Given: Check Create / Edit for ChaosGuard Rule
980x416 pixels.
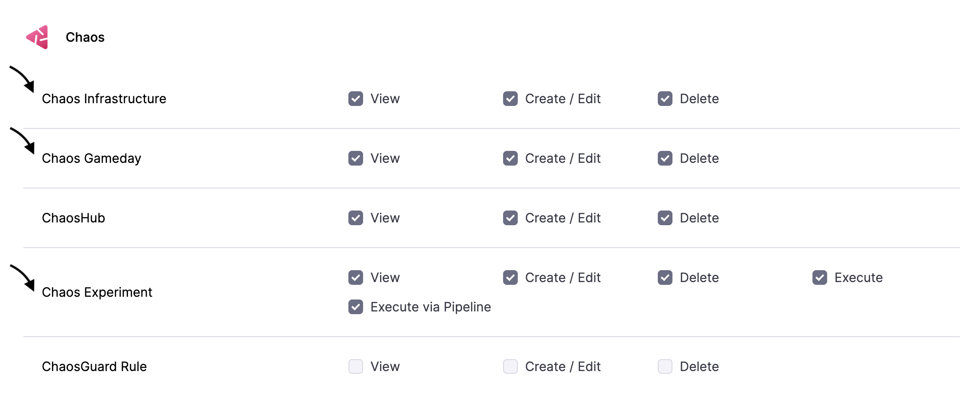Looking at the screenshot, I should 510,366.
